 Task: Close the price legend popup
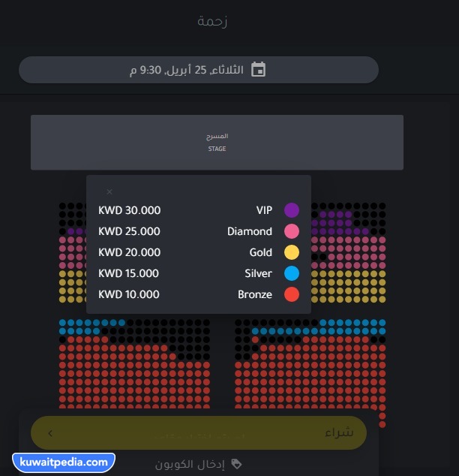point(109,192)
